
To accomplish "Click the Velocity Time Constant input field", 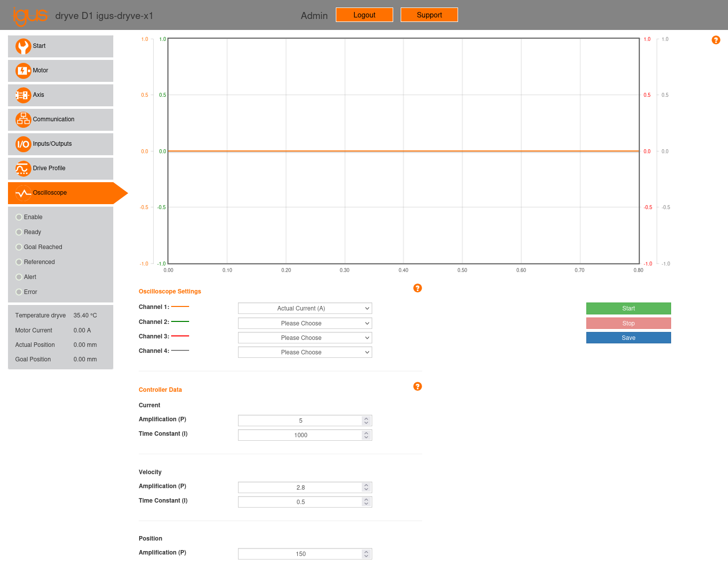I will 300,502.
